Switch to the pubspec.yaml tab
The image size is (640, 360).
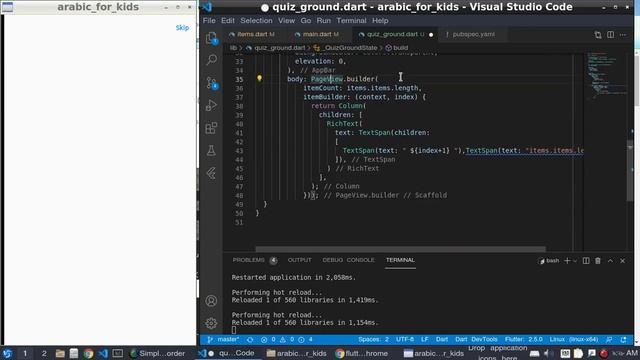(473, 35)
